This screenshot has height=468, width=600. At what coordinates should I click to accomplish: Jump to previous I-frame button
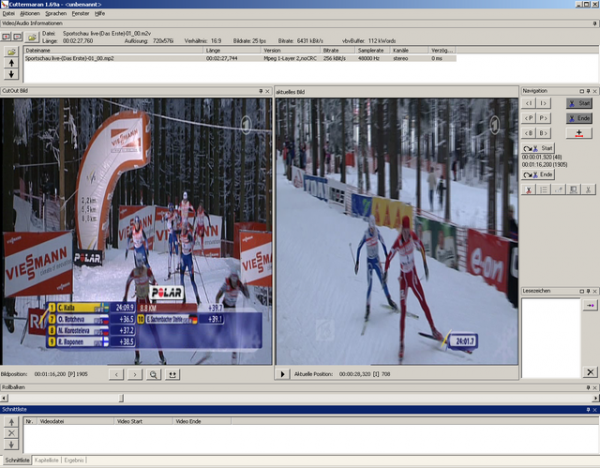[530, 103]
